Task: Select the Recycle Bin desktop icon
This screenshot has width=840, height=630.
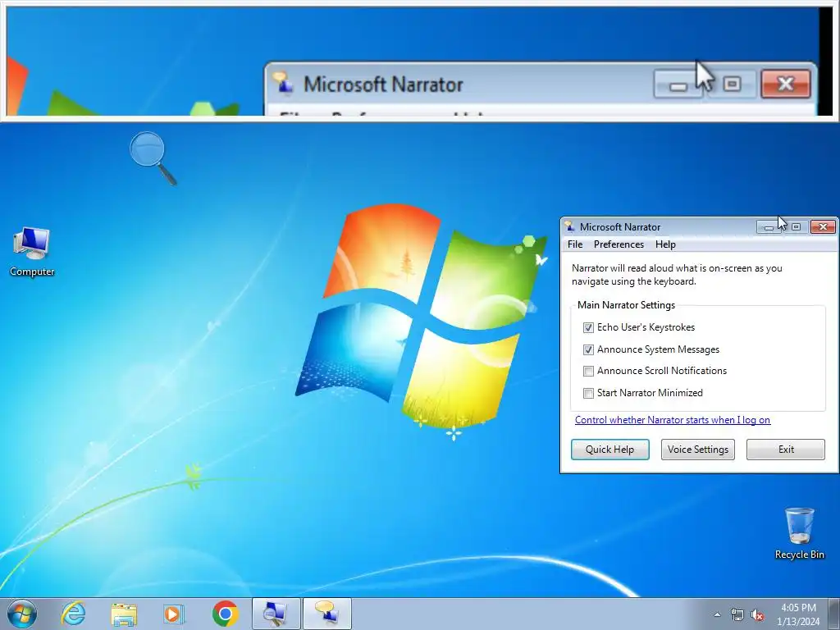Action: [799, 533]
